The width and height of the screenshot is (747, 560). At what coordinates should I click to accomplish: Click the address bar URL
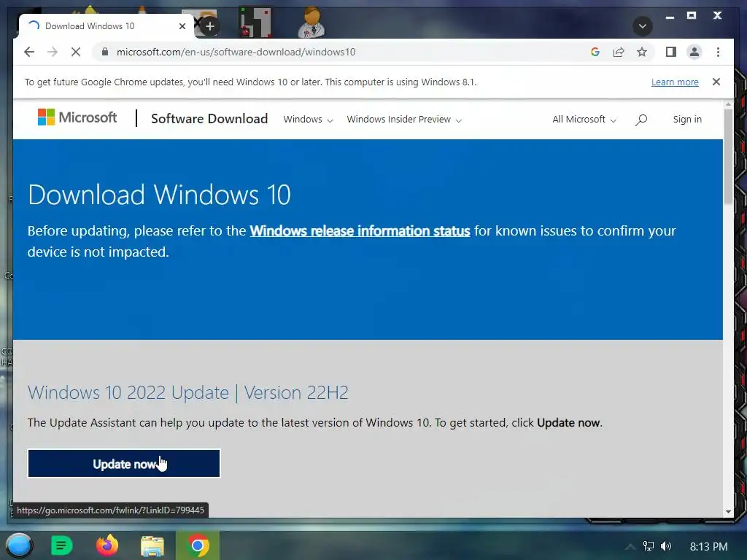click(236, 52)
